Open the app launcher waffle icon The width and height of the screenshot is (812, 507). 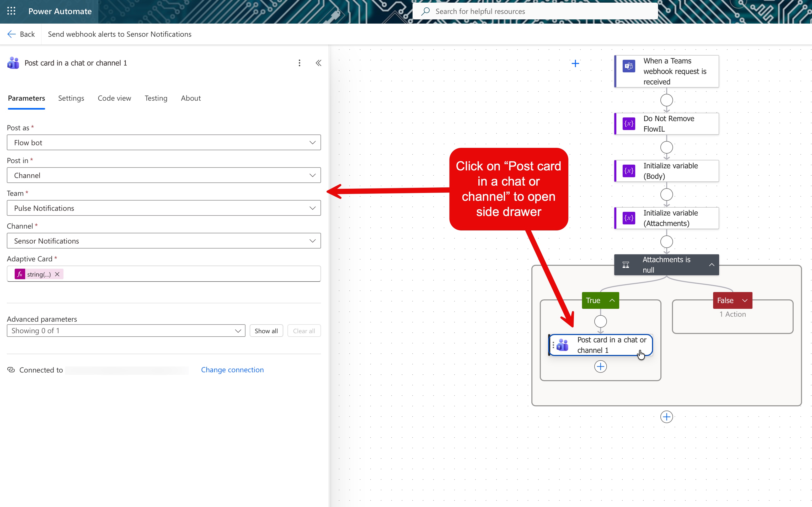pyautogui.click(x=11, y=11)
